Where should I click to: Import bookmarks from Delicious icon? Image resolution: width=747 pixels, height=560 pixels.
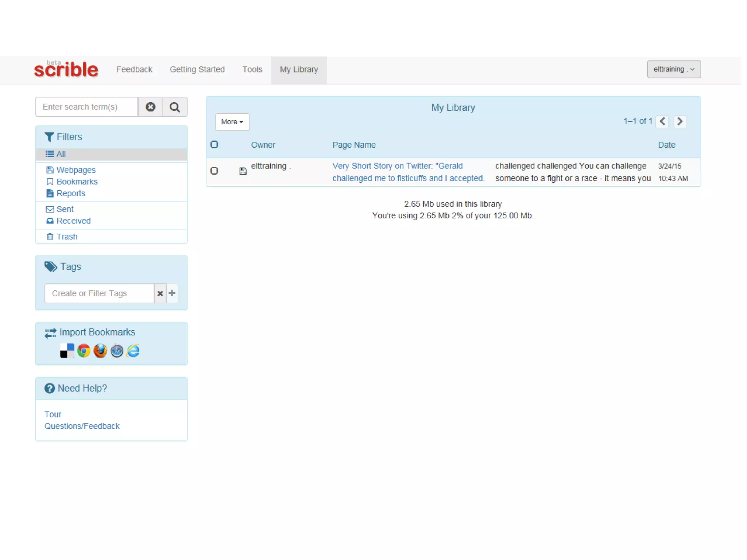pyautogui.click(x=67, y=351)
